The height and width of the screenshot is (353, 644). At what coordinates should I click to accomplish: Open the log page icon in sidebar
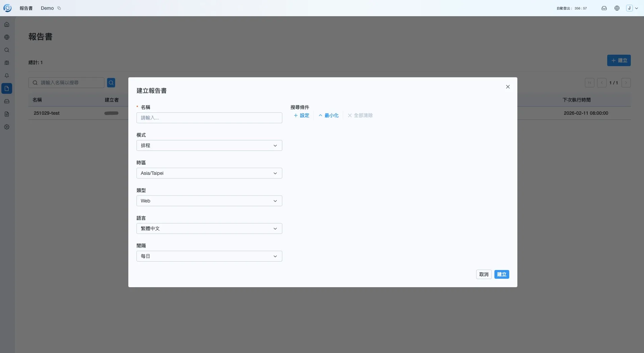[7, 114]
